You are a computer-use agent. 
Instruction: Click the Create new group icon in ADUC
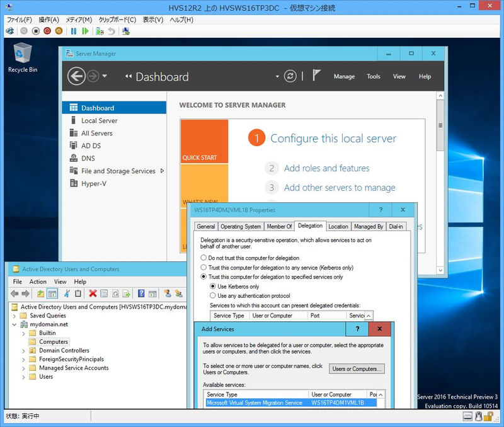pyautogui.click(x=179, y=293)
